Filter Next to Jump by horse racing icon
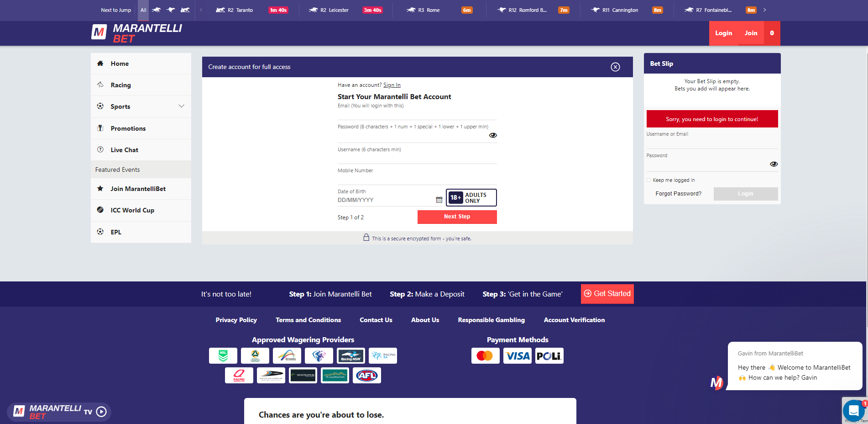Viewport: 868px width, 424px height. point(157,10)
